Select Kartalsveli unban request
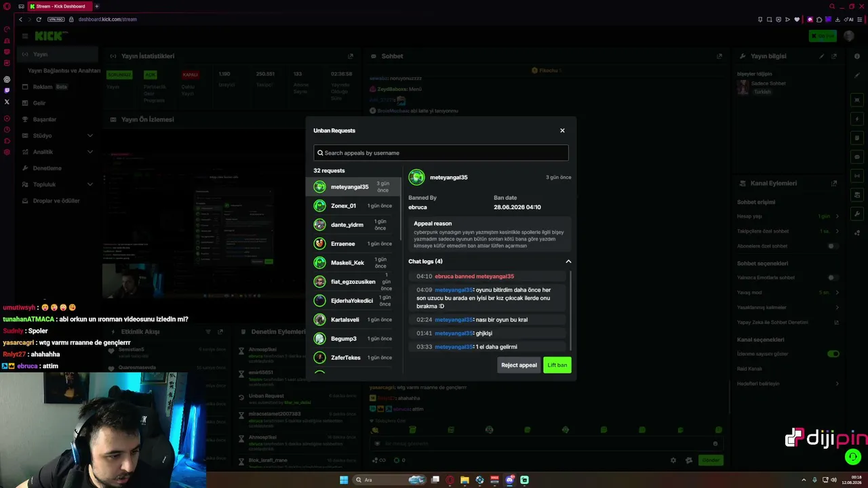The width and height of the screenshot is (868, 488). click(353, 319)
